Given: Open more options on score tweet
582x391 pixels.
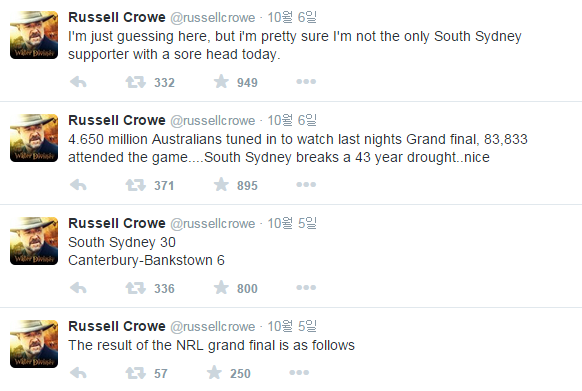Looking at the screenshot, I should point(306,287).
